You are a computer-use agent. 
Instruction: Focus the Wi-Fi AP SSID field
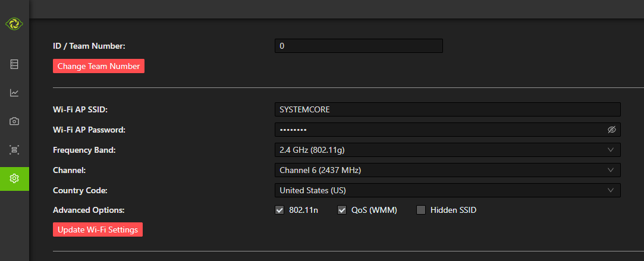point(447,109)
